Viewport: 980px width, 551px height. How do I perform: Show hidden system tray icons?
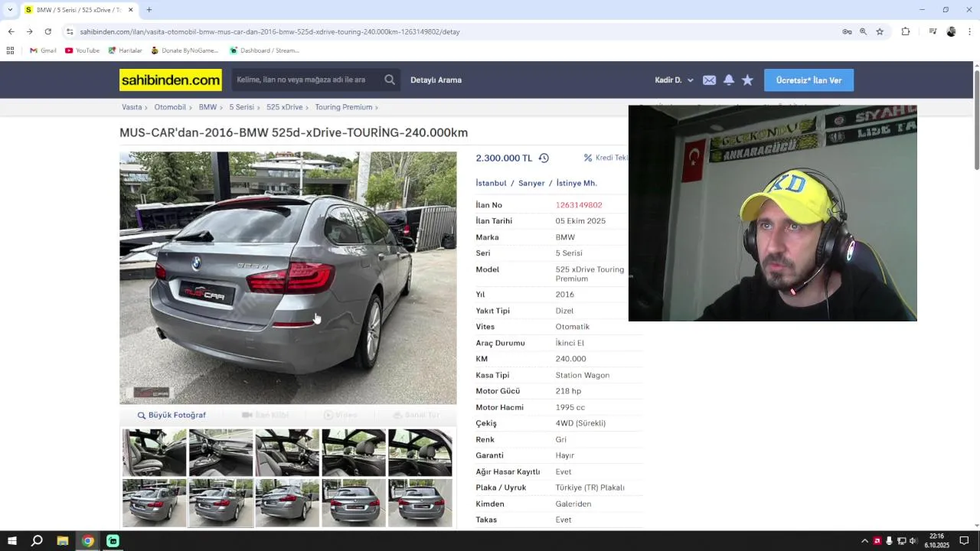(864, 541)
